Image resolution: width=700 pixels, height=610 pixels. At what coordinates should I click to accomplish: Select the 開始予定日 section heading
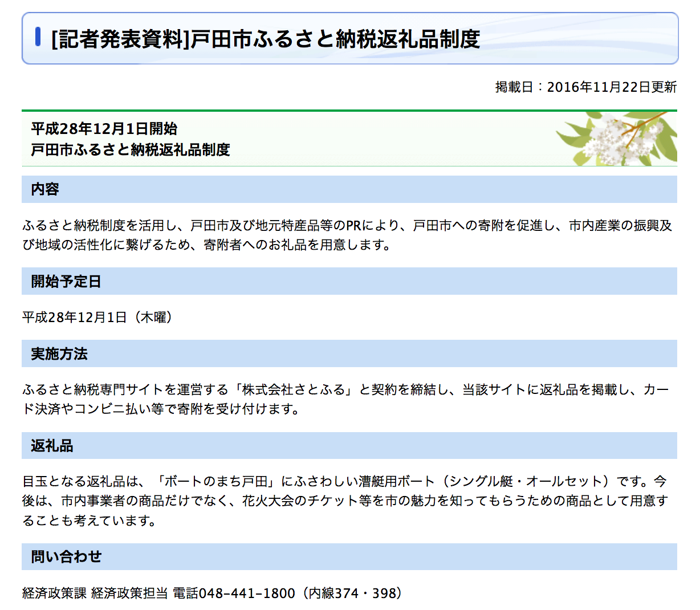click(349, 281)
